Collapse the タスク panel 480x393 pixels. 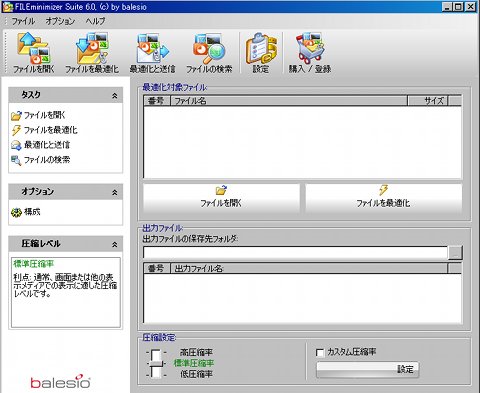(115, 96)
